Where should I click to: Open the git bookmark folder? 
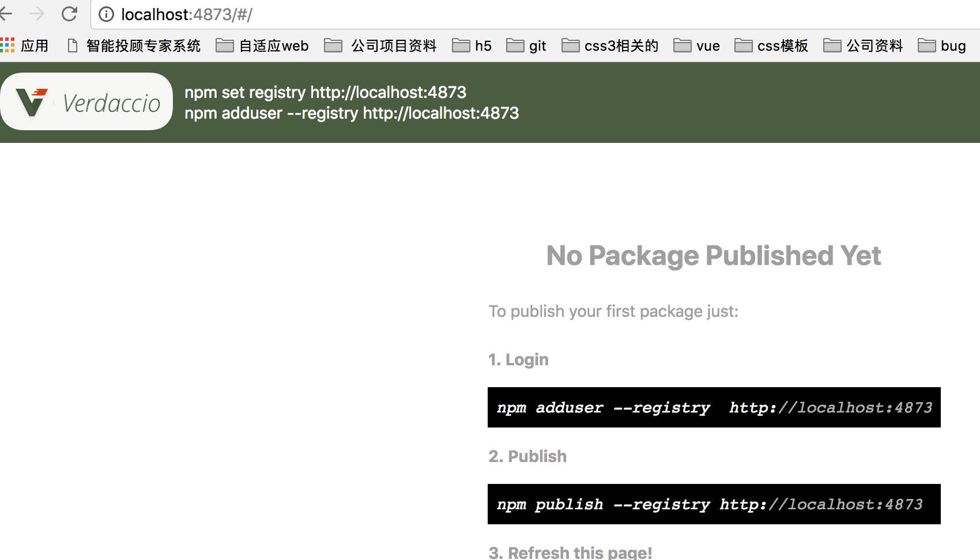tap(526, 46)
